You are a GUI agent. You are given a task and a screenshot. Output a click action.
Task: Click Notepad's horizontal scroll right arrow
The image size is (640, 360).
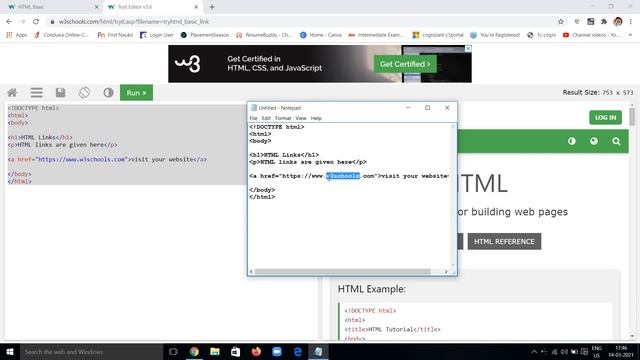point(446,271)
